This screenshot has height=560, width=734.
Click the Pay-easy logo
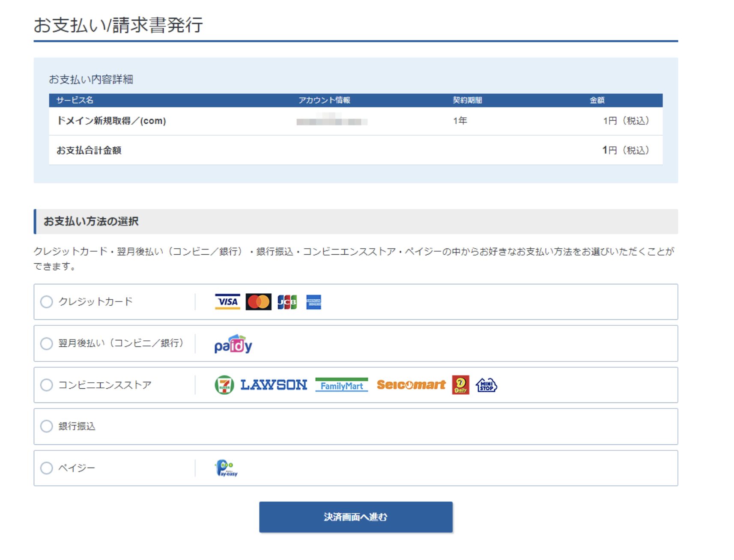click(x=226, y=468)
